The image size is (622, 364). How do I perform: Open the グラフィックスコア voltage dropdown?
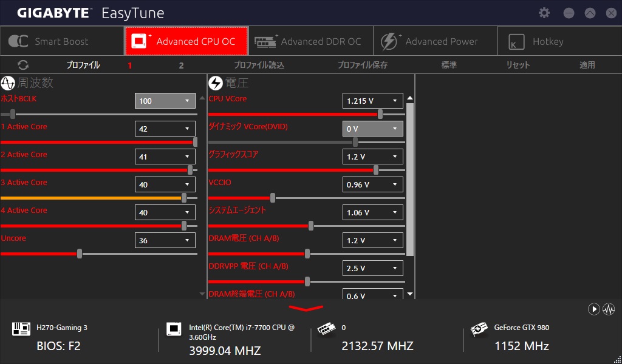(x=373, y=157)
